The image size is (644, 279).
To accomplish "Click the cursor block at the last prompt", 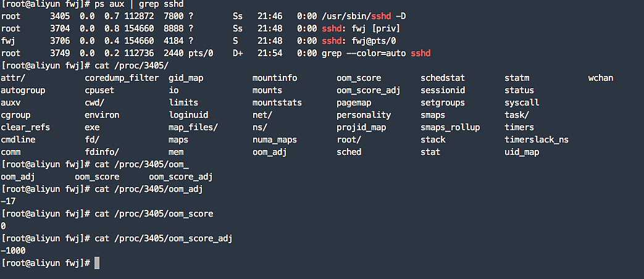I will click(x=96, y=263).
